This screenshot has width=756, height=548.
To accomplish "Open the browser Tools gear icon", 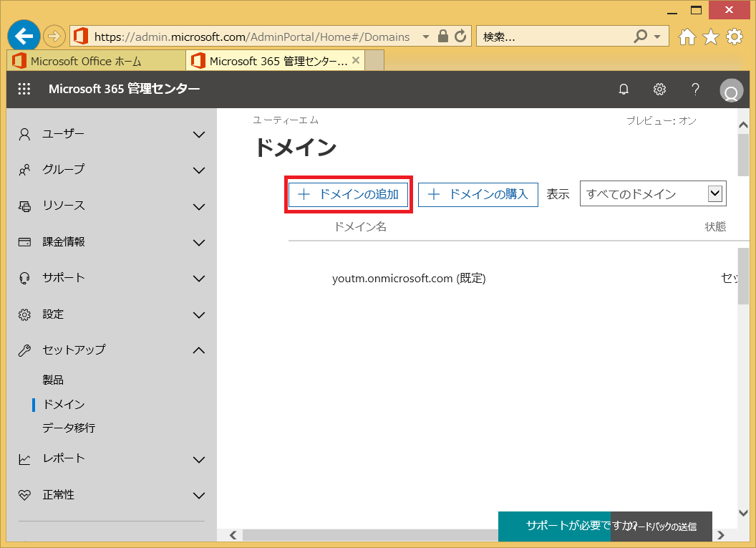I will click(x=735, y=37).
